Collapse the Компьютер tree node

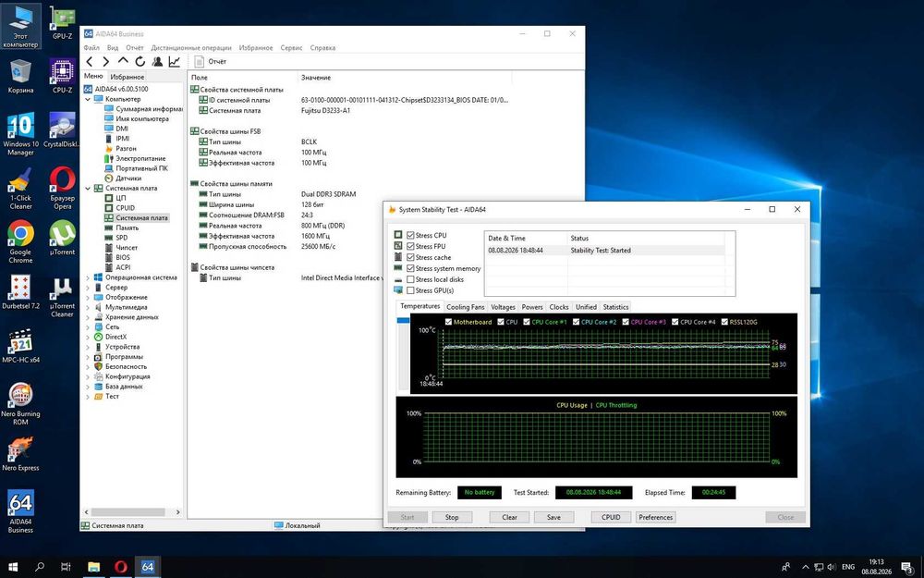[88, 99]
